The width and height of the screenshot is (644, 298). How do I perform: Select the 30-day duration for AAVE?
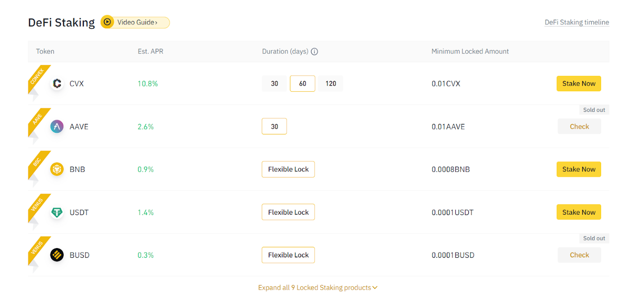point(274,126)
